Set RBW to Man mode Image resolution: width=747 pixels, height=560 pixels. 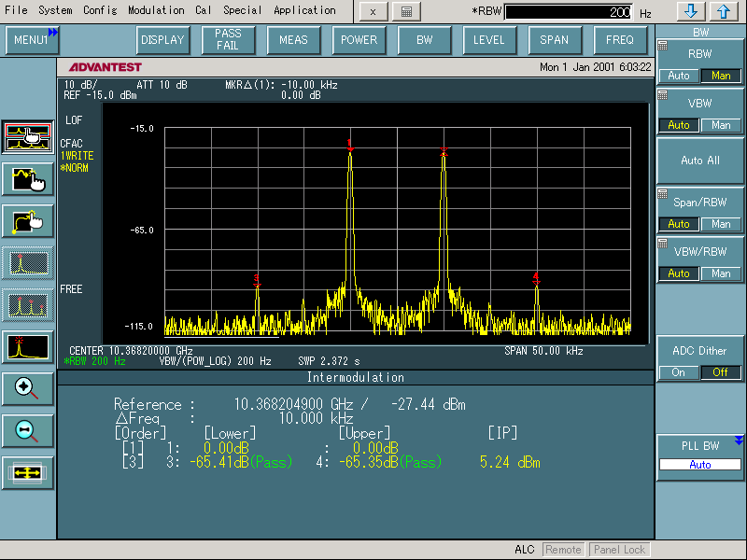tap(721, 75)
